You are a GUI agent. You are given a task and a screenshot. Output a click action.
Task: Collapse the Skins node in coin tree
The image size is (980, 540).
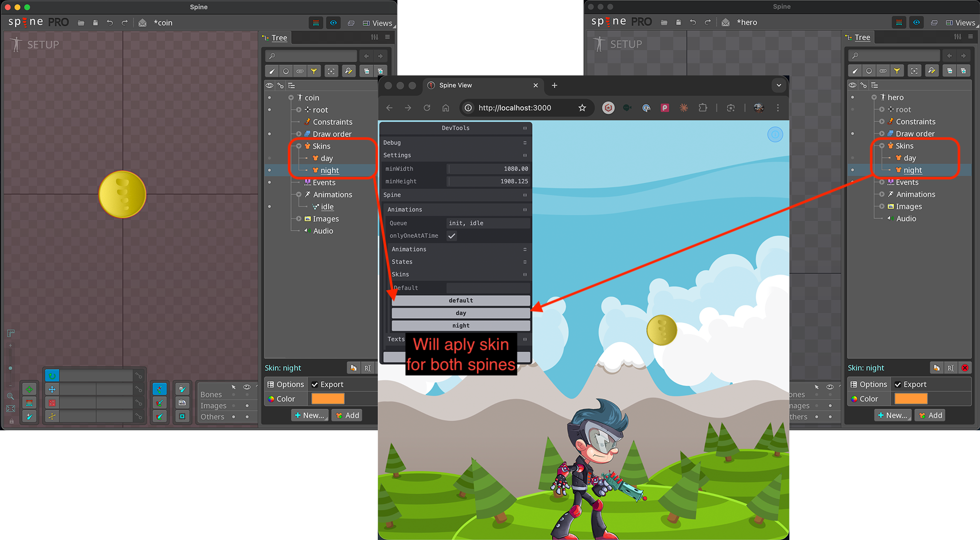tap(299, 146)
